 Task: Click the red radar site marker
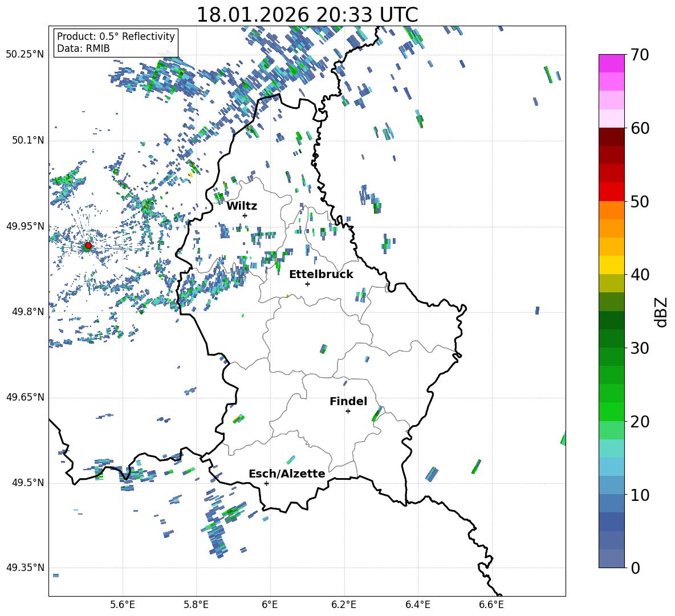tap(88, 245)
